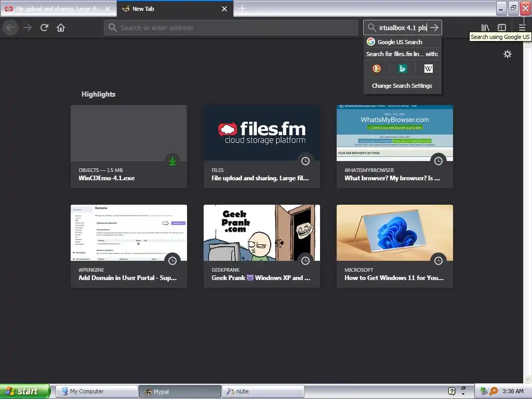Click the Highlights section heading

pos(98,95)
